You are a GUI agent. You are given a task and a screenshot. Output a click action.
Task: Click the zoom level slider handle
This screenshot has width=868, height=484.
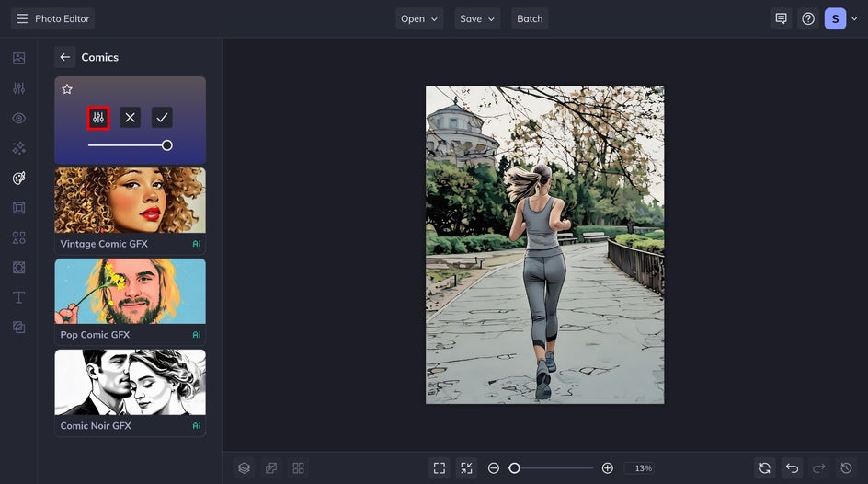(514, 468)
